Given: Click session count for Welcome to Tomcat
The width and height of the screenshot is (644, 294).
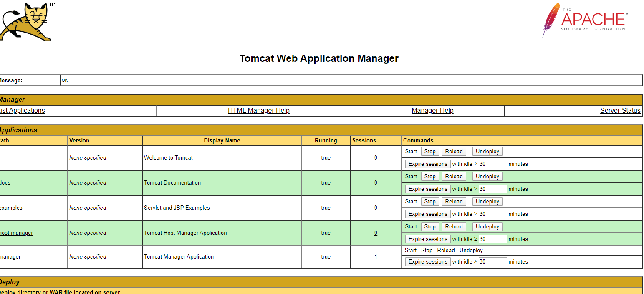Looking at the screenshot, I should click(x=376, y=158).
